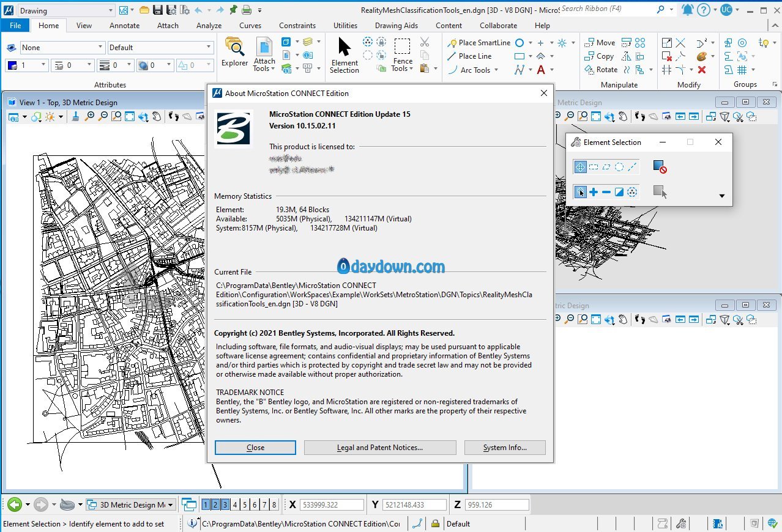Click the UC user account button
Image resolution: width=782 pixels, height=532 pixels.
pyautogui.click(x=726, y=10)
